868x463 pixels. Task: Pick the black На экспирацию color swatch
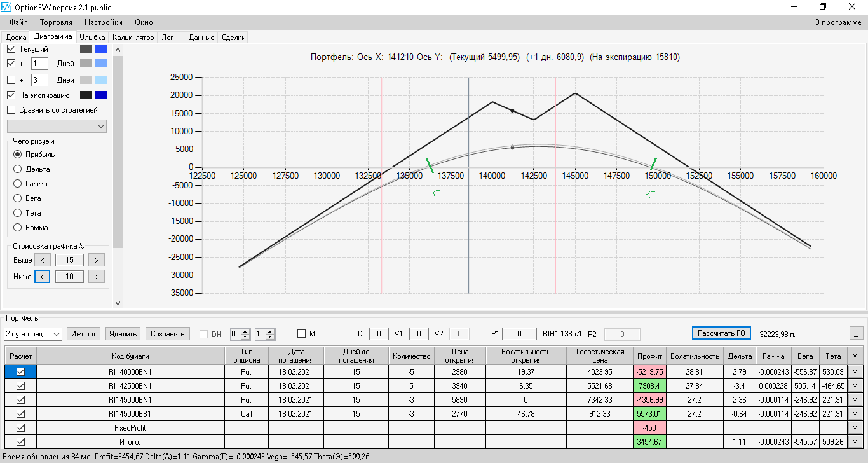click(86, 95)
